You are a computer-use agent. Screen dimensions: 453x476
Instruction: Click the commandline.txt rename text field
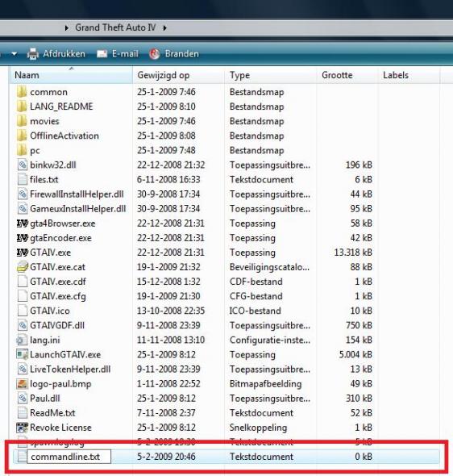69,457
